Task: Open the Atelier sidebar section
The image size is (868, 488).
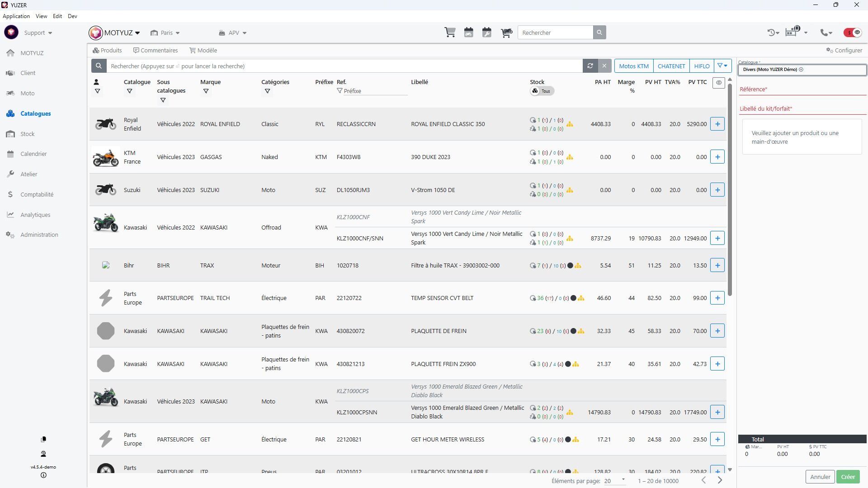Action: (28, 174)
